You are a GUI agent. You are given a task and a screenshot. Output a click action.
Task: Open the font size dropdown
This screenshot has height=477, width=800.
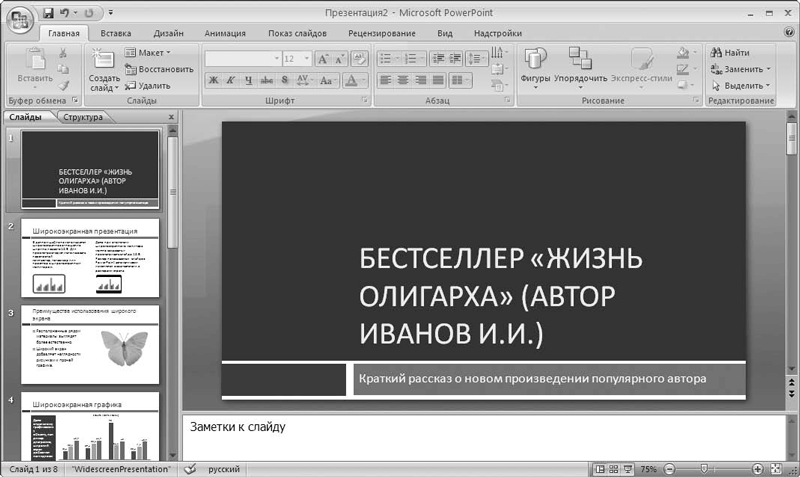[x=306, y=59]
